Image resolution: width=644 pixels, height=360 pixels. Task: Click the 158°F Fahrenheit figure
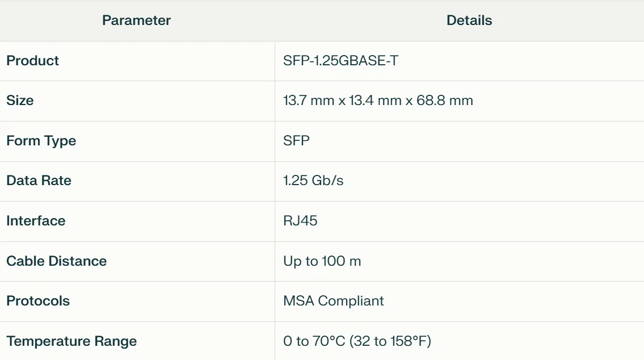click(410, 341)
